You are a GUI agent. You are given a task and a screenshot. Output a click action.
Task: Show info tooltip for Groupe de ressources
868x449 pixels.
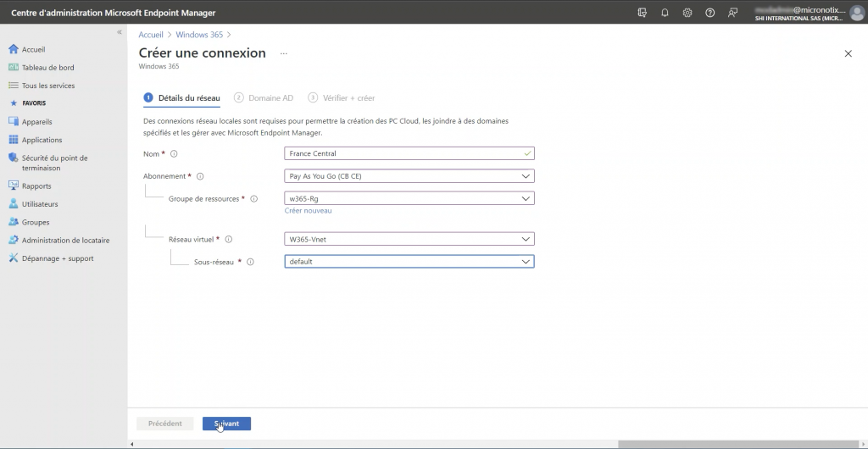click(254, 198)
